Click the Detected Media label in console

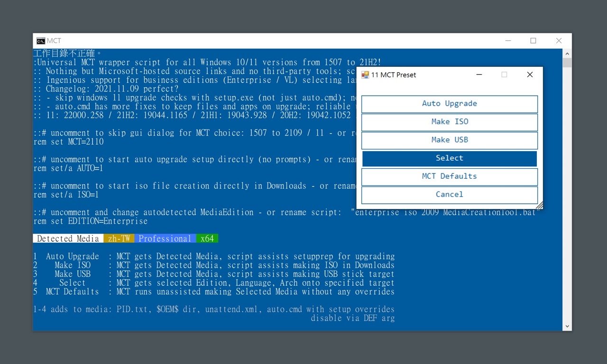68,238
